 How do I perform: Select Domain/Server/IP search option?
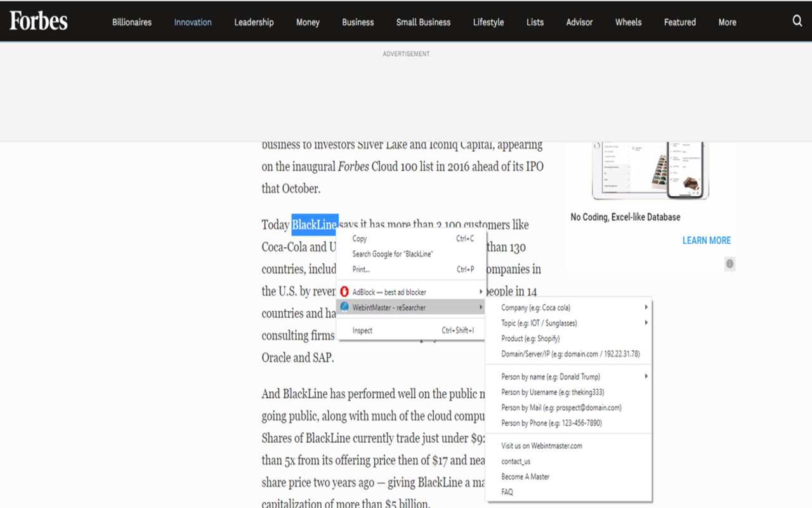569,354
